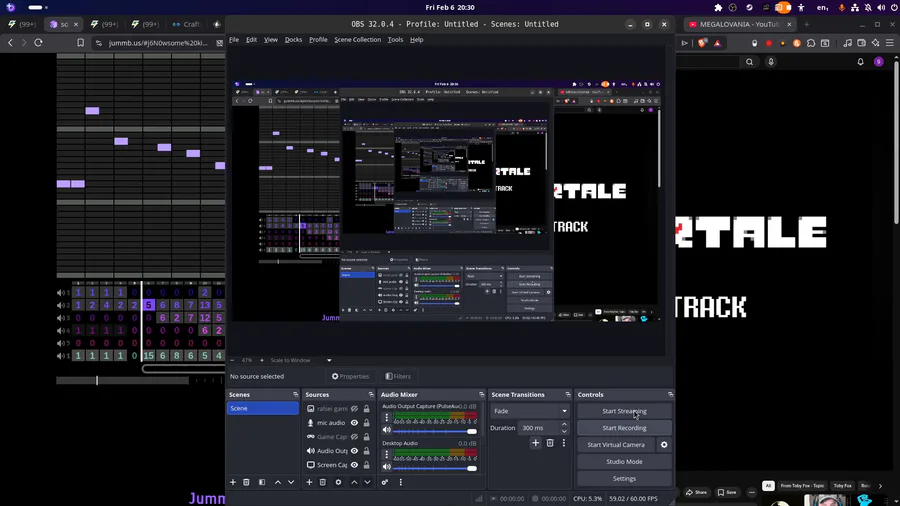Click YouTube voice search microphone icon

771,62
